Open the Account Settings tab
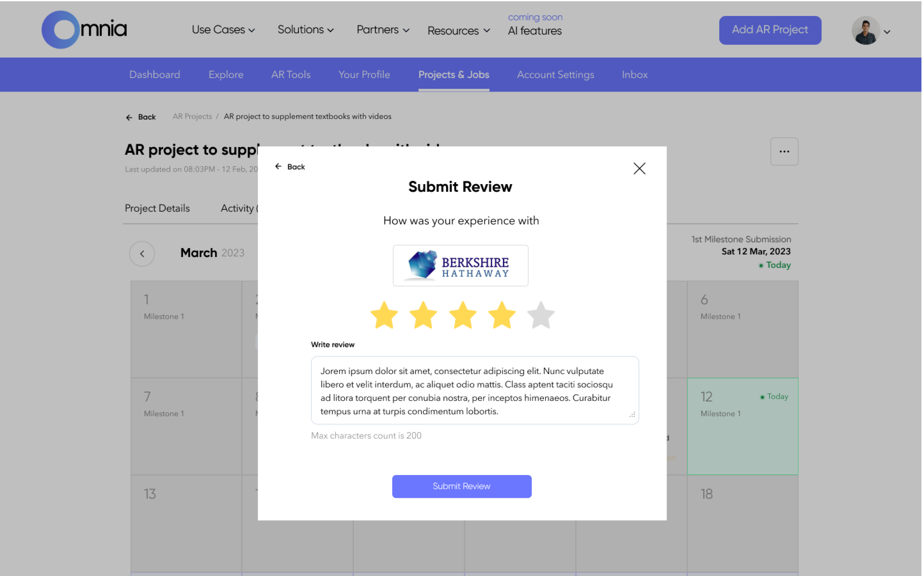This screenshot has width=924, height=576. coord(556,75)
